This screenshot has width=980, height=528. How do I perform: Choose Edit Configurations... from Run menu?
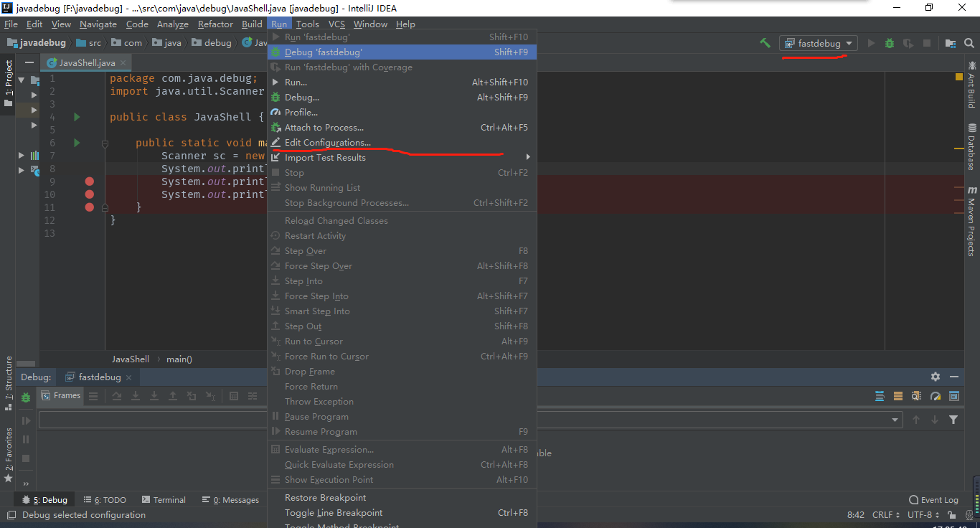click(x=402, y=143)
